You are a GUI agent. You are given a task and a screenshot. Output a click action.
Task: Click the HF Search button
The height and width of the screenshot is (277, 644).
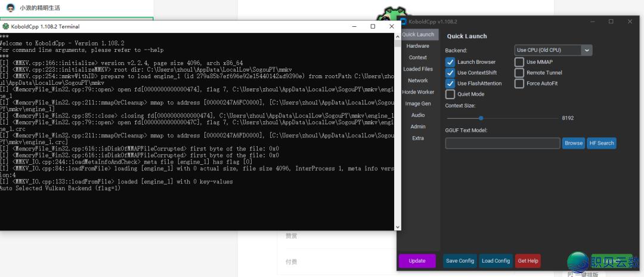click(601, 143)
